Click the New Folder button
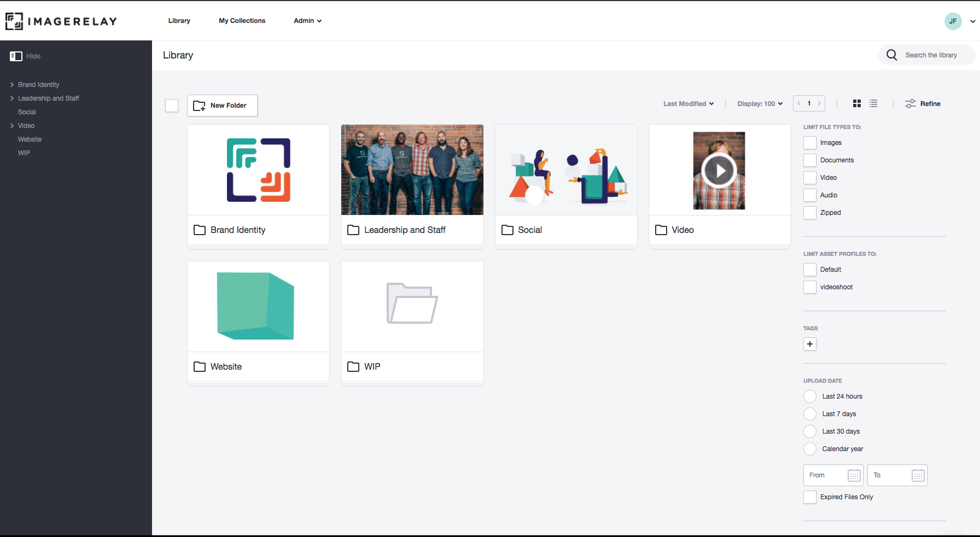980x537 pixels. (x=222, y=106)
